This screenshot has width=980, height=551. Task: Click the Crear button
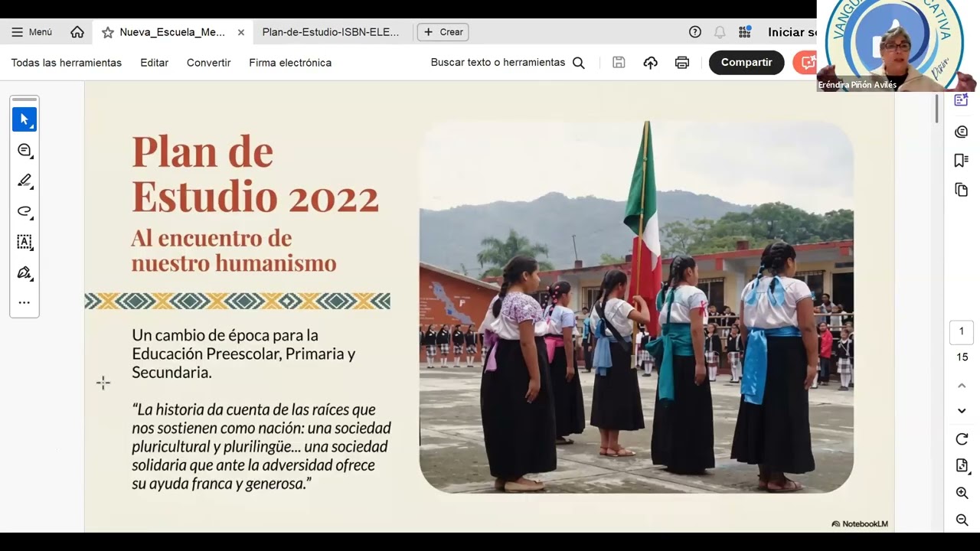pos(443,32)
